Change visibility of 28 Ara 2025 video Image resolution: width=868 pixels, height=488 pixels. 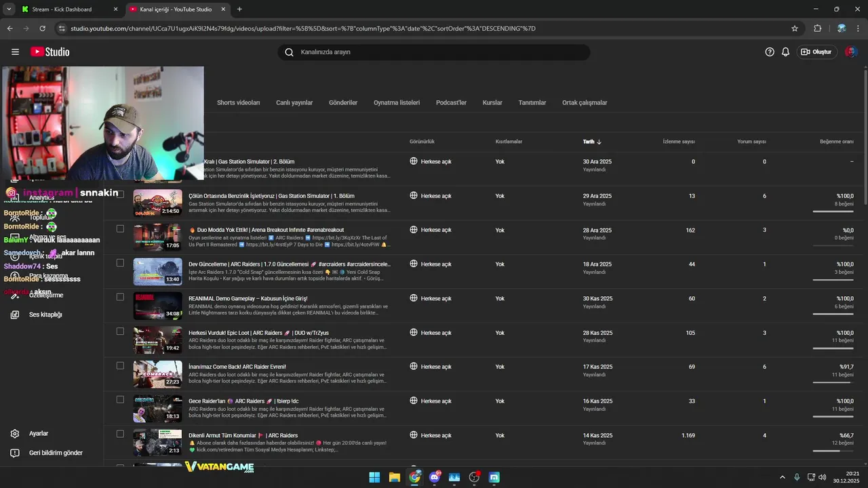point(431,230)
